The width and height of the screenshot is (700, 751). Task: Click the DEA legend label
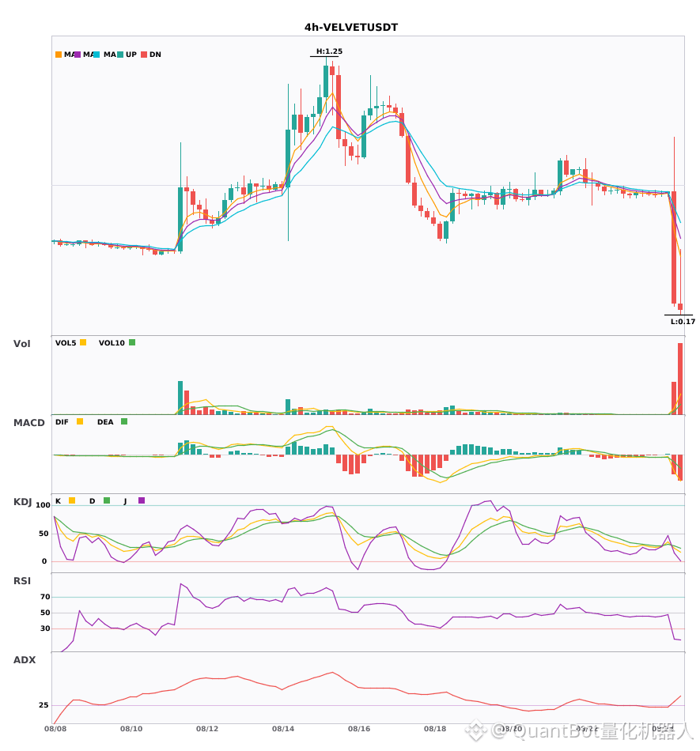tap(105, 422)
